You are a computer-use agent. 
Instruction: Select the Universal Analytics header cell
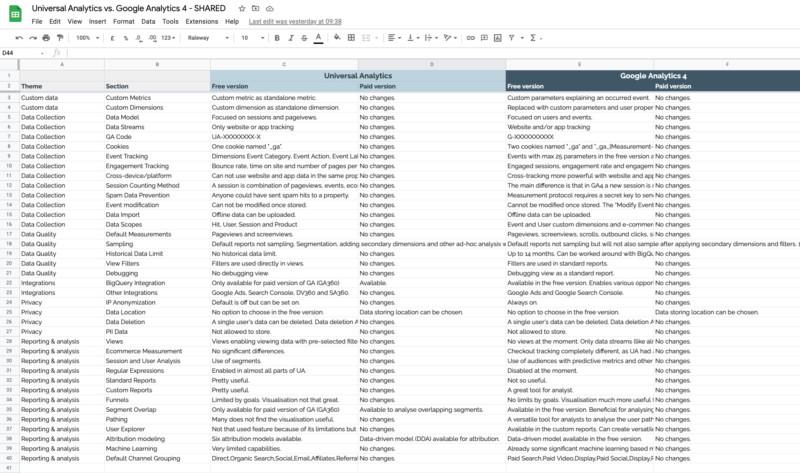click(x=358, y=76)
